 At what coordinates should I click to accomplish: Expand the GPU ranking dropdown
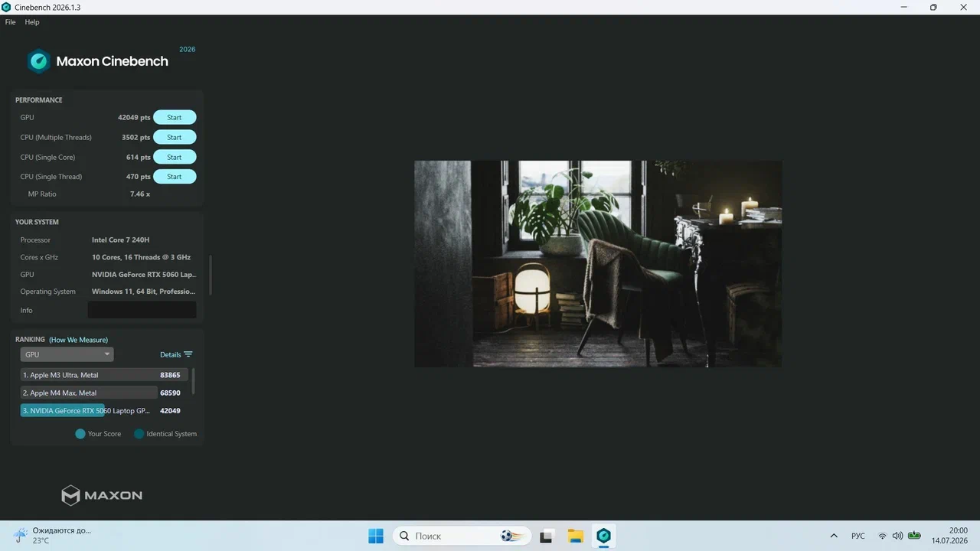[67, 354]
